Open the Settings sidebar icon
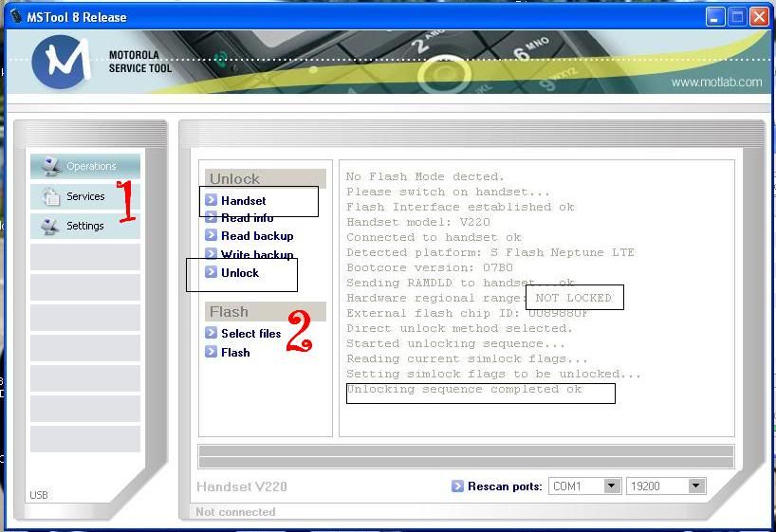 50,226
